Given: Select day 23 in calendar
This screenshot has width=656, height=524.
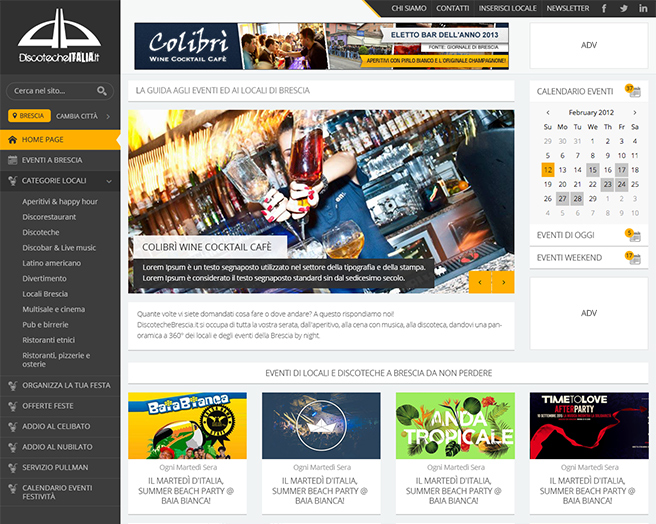Looking at the screenshot, I should tap(607, 184).
